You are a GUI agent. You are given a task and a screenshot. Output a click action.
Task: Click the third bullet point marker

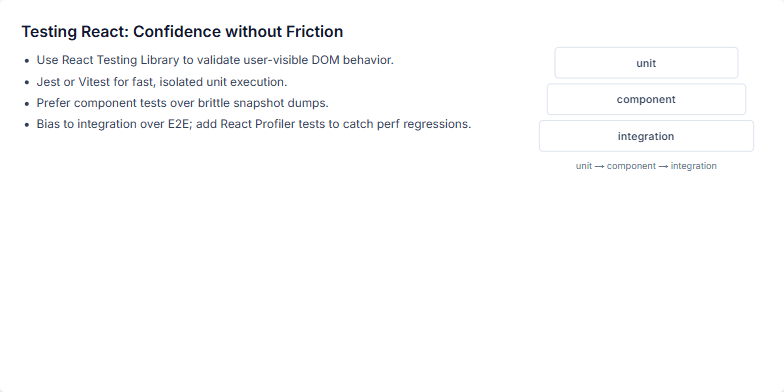click(x=27, y=104)
